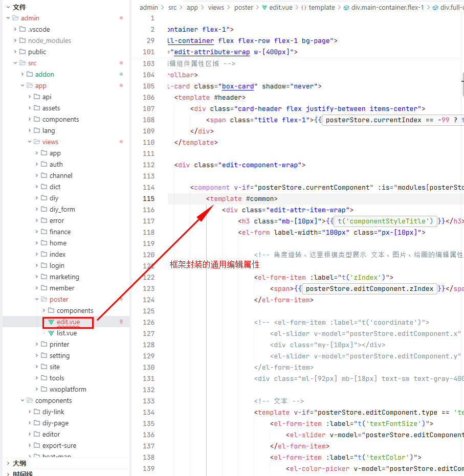Select the export-sure folder under components

tap(59, 446)
